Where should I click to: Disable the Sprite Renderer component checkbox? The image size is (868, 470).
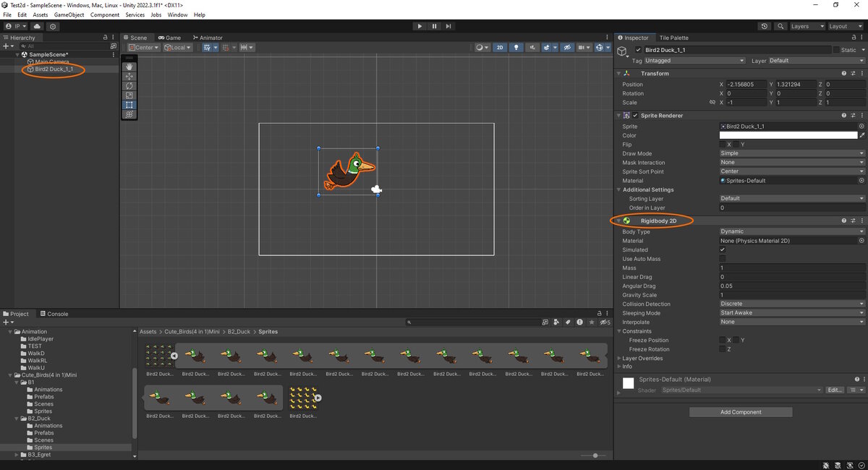click(x=635, y=116)
